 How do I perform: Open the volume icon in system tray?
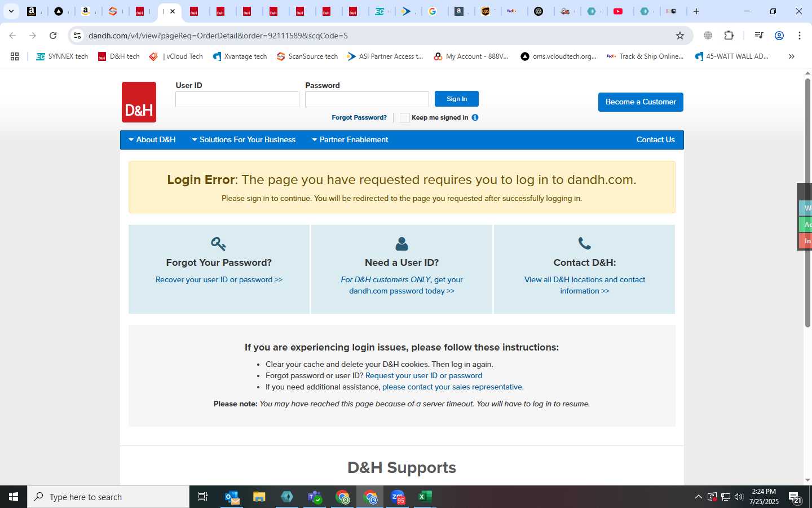[739, 497]
